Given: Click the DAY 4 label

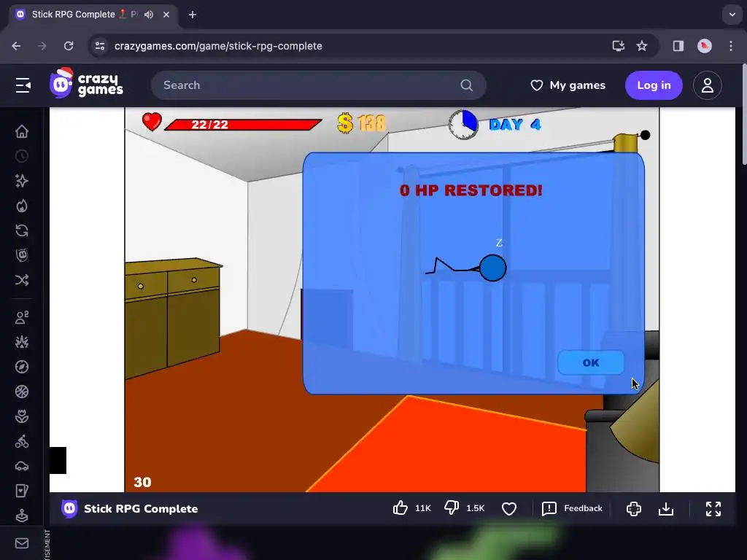Looking at the screenshot, I should [515, 125].
